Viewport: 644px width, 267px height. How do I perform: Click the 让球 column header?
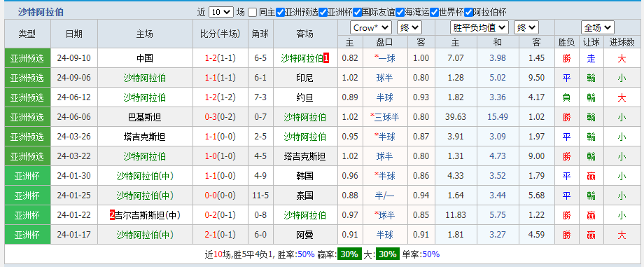click(x=591, y=42)
